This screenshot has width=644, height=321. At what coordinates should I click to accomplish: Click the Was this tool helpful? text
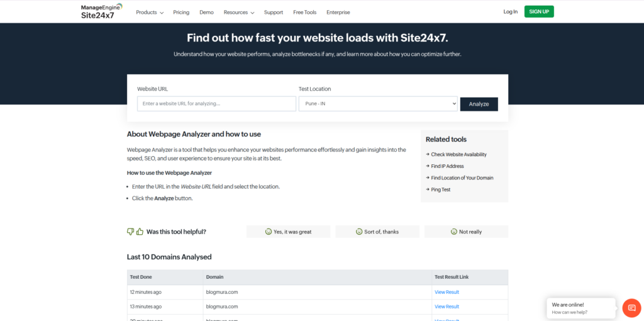(176, 232)
